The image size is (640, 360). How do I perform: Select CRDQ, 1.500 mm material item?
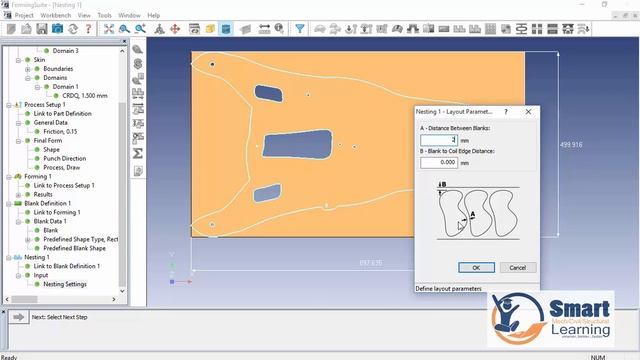tap(85, 96)
